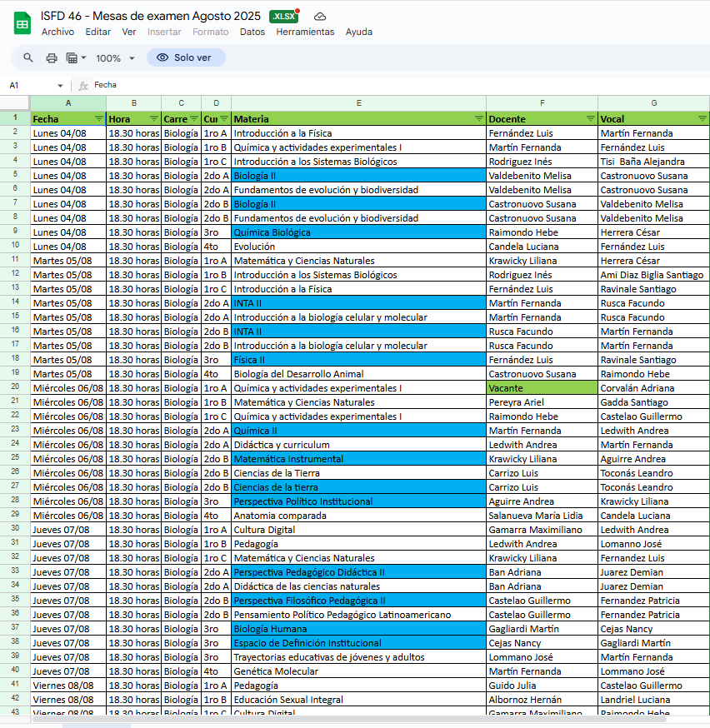Expand the cell name box dropdown arrow
This screenshot has width=710, height=728.
click(60, 86)
